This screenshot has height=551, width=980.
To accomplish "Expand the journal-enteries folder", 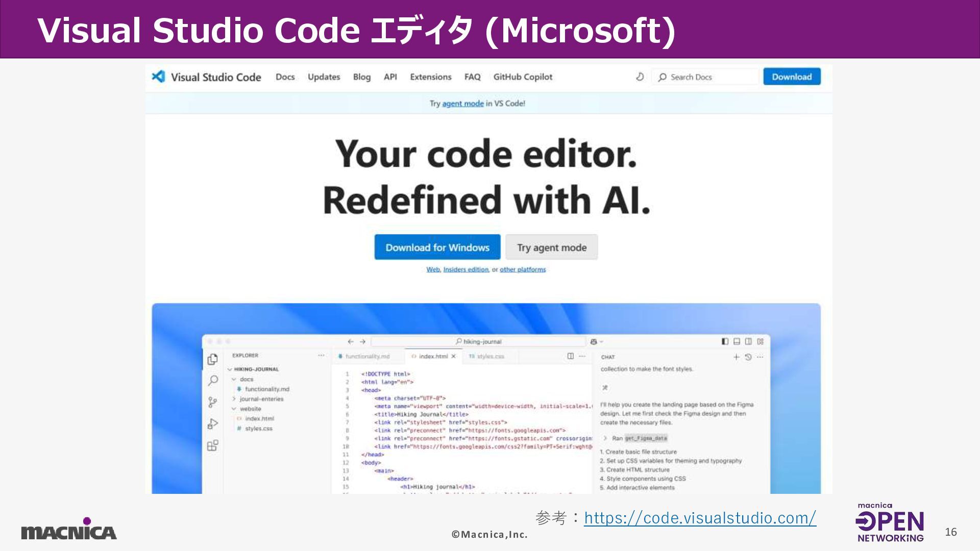I will coord(234,399).
